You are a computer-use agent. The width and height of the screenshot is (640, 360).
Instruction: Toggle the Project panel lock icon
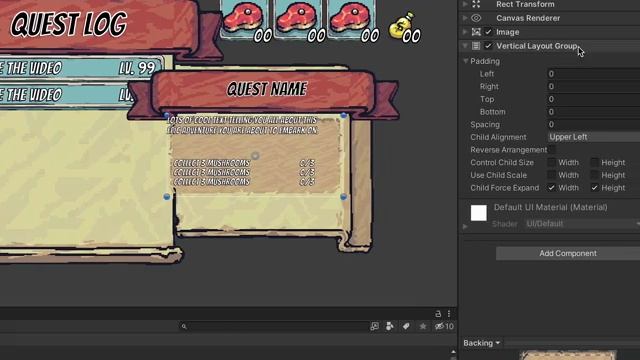coord(438,313)
